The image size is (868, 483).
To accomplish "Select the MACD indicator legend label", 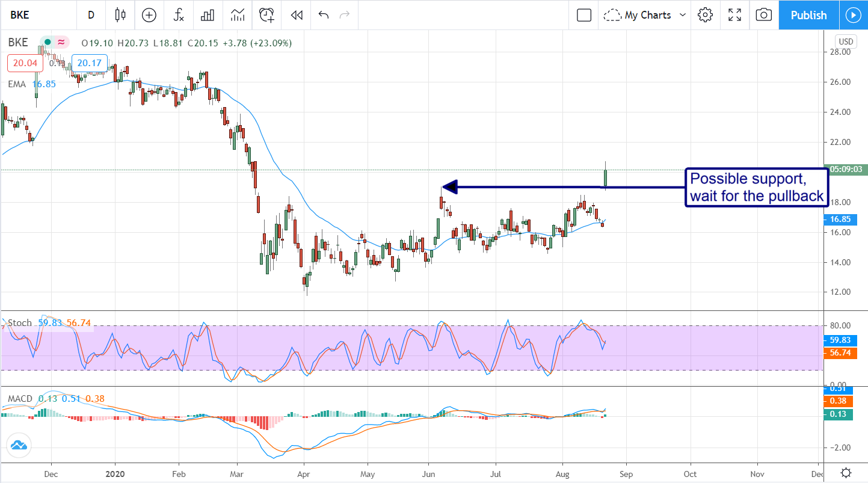I will (x=20, y=399).
